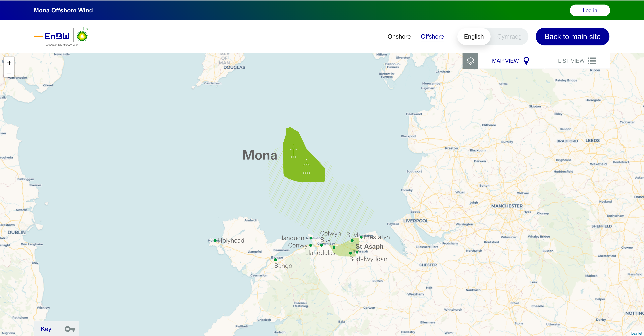Image resolution: width=644 pixels, height=336 pixels.
Task: Zoom in the map with plus button
Action: click(x=9, y=63)
